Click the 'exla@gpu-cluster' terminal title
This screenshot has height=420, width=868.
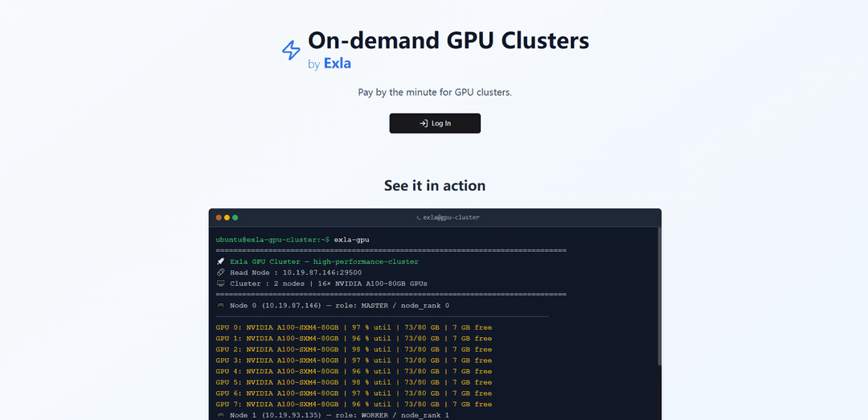point(451,218)
